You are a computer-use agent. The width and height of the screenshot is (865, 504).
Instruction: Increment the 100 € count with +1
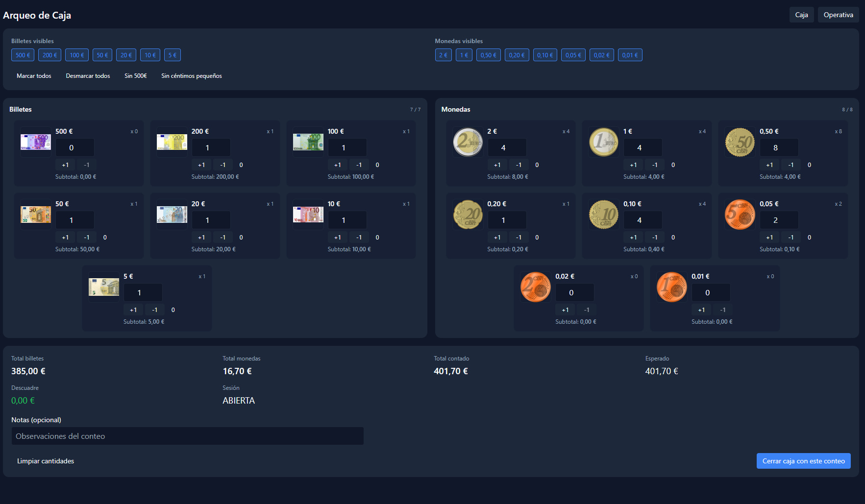coord(337,165)
